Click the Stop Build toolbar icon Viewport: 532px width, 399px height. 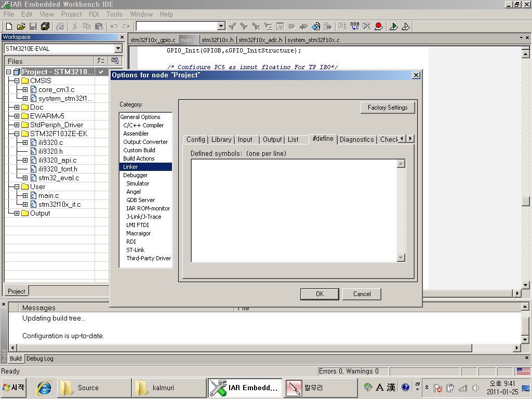[367, 26]
